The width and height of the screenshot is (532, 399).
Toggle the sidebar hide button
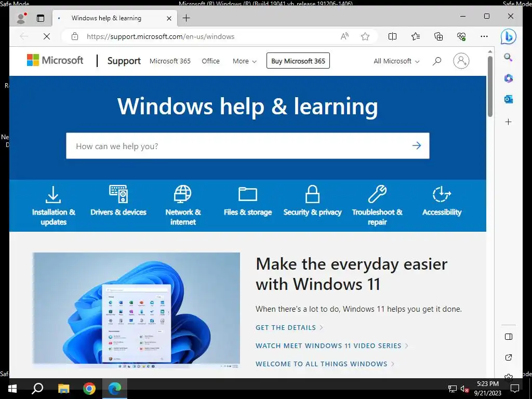coord(508,337)
